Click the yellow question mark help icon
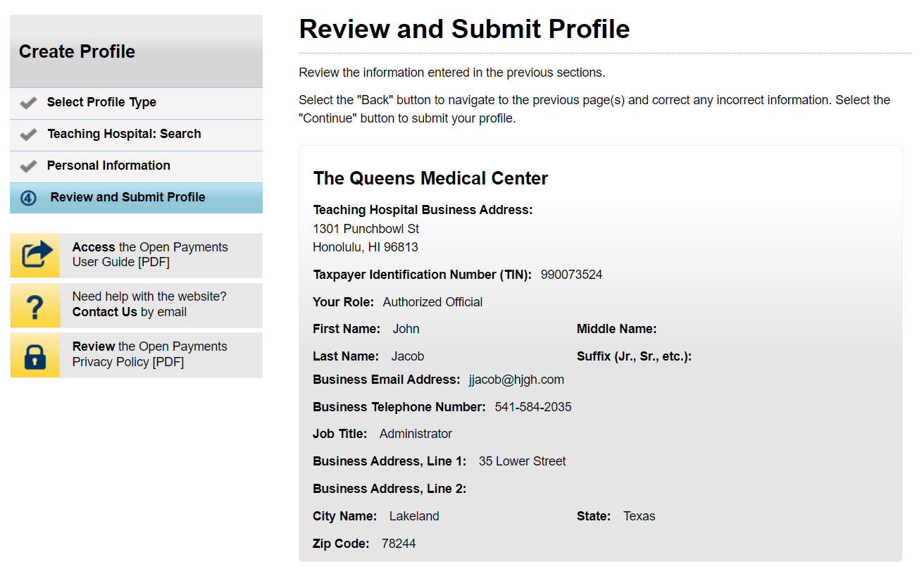Image resolution: width=924 pixels, height=569 pixels. point(35,306)
